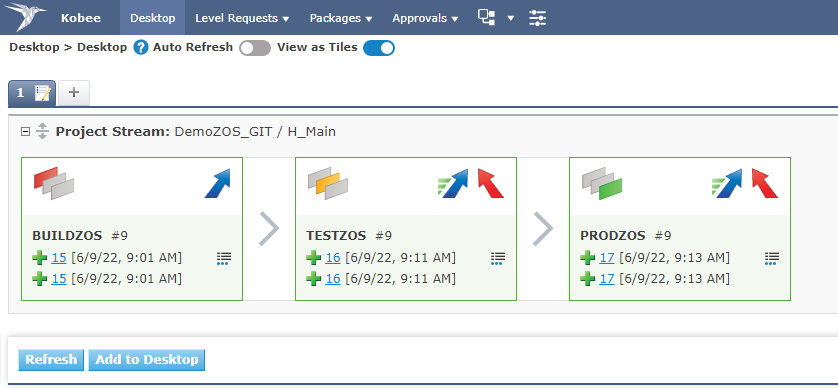Open second level request 16 link in TESTZOS

click(x=333, y=279)
